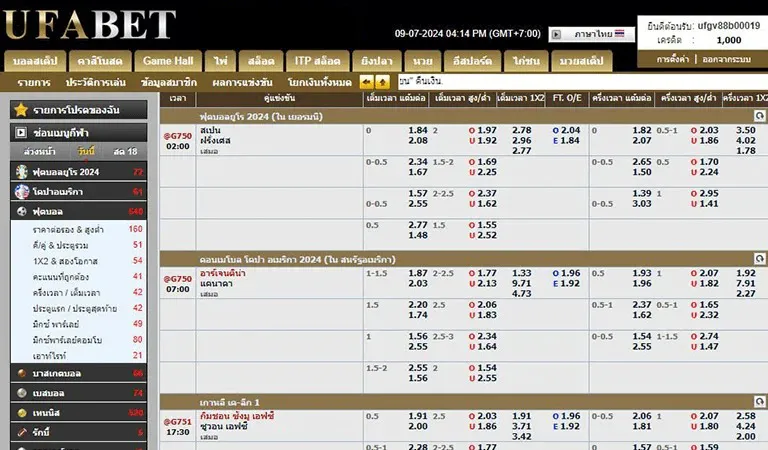Expand the เทนนิส sport category

[x=80, y=412]
